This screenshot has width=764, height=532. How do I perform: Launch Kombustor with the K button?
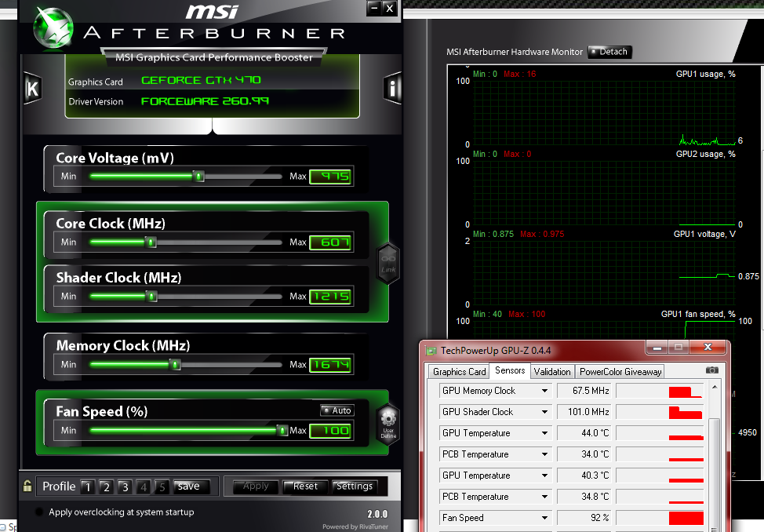tap(33, 88)
